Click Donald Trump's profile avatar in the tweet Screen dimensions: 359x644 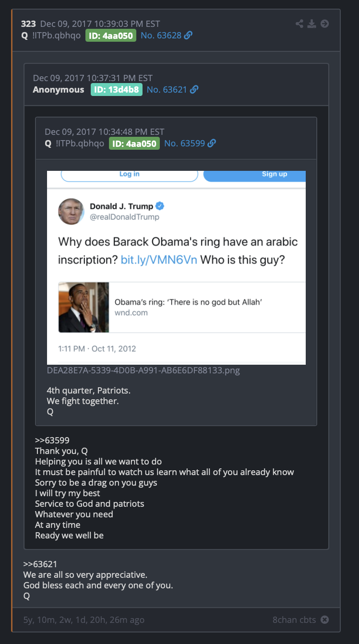71,211
